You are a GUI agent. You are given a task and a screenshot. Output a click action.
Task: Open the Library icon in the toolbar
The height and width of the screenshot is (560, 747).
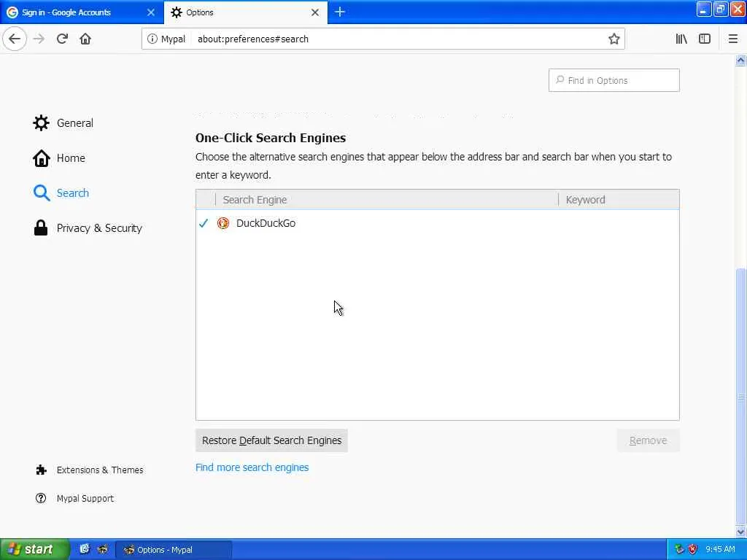click(x=681, y=39)
